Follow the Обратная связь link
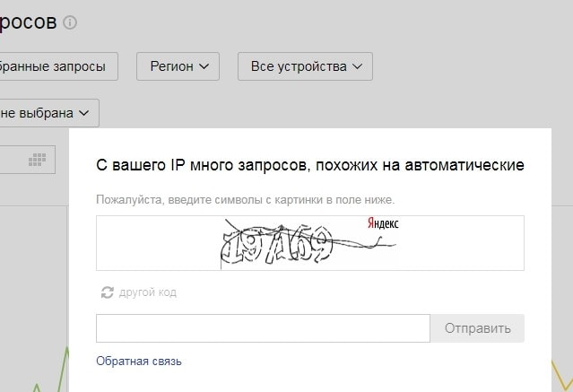Image resolution: width=573 pixels, height=392 pixels. click(139, 362)
